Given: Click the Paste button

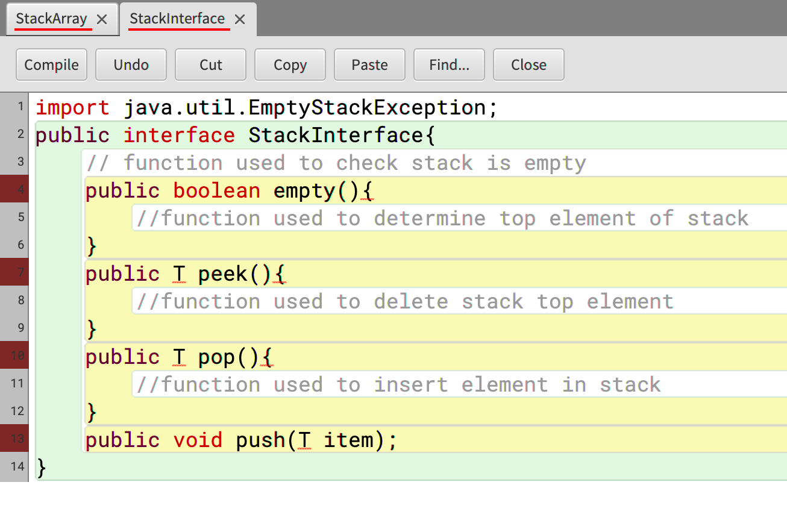Looking at the screenshot, I should click(369, 64).
